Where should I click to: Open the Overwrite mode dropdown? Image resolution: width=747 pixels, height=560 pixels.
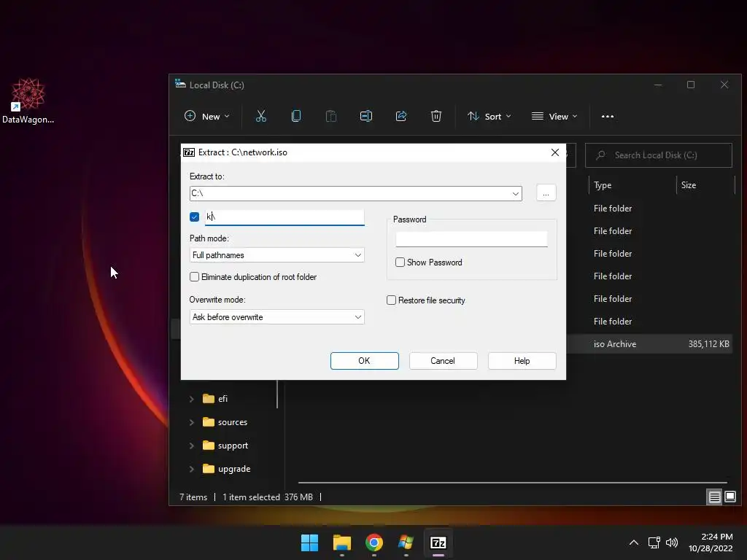coord(276,317)
